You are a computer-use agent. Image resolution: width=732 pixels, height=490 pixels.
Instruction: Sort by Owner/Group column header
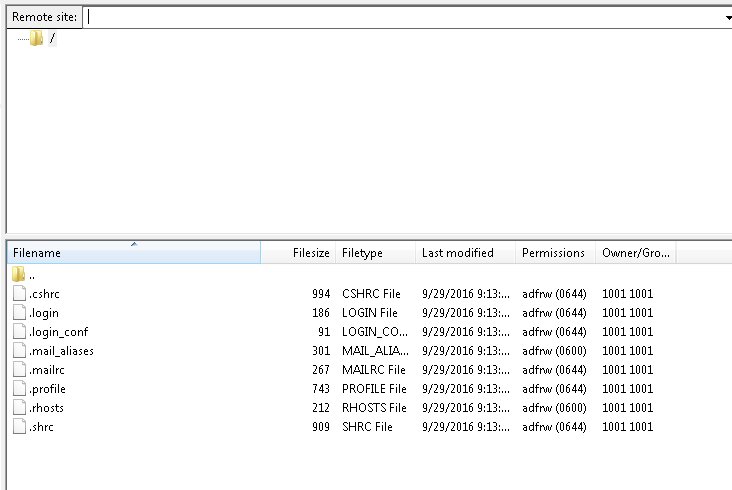click(x=636, y=252)
